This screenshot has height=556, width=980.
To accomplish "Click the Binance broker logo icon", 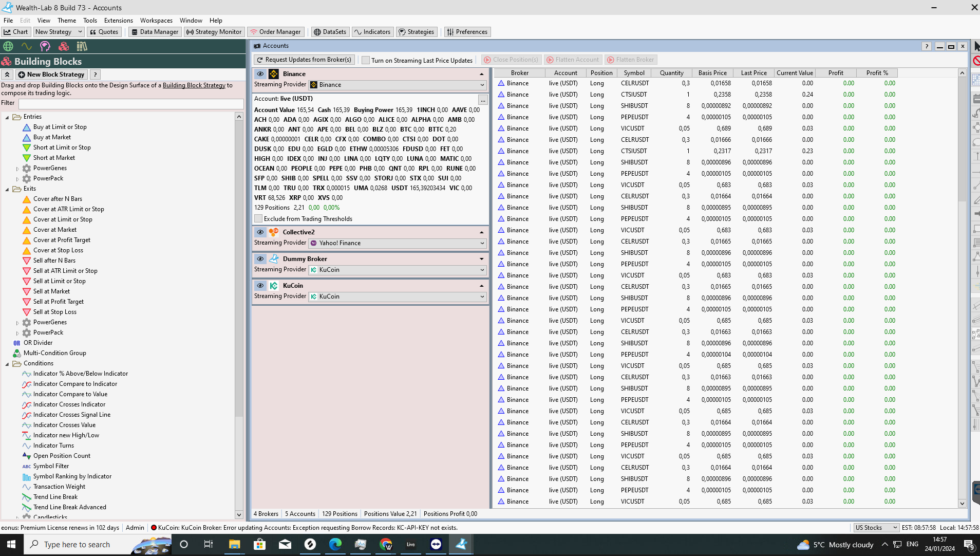I will (274, 74).
